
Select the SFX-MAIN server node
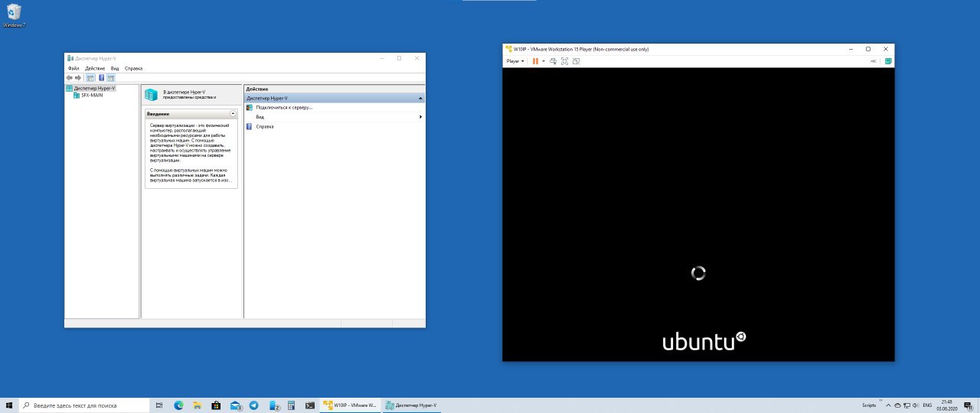pos(92,95)
